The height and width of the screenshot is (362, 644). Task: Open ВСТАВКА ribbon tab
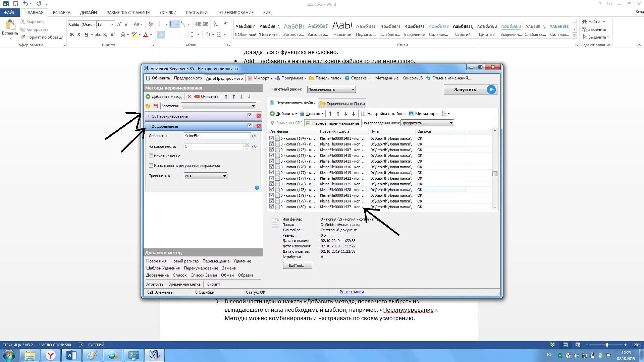(x=62, y=12)
